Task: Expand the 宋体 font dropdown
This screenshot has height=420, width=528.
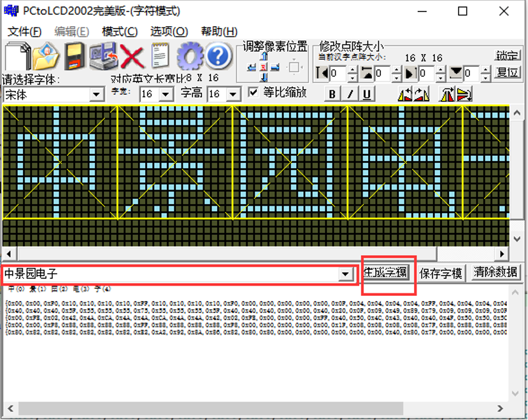Action: (96, 95)
